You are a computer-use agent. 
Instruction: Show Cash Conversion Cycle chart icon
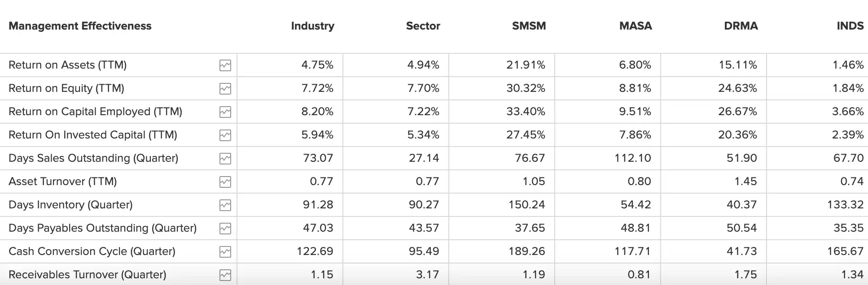point(225,252)
